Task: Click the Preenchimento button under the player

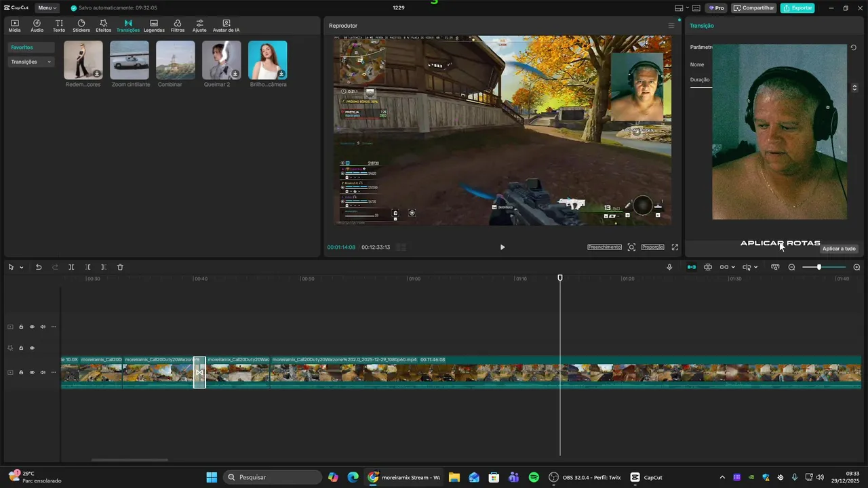Action: pos(604,247)
